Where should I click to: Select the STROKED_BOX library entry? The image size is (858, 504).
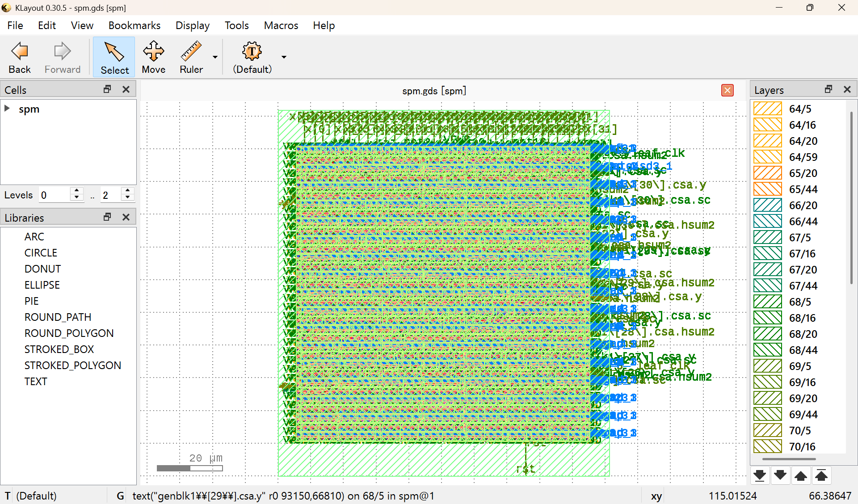[59, 349]
